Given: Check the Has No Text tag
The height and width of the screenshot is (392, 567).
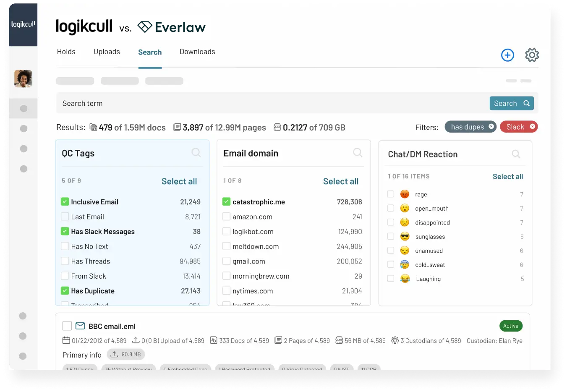Looking at the screenshot, I should [65, 246].
